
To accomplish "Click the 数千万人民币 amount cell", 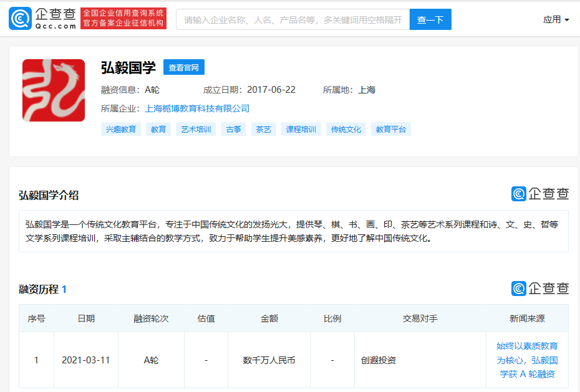I will point(269,360).
